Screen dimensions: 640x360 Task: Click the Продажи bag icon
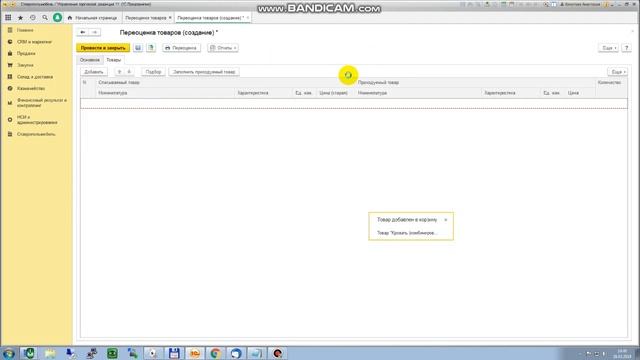[10, 53]
